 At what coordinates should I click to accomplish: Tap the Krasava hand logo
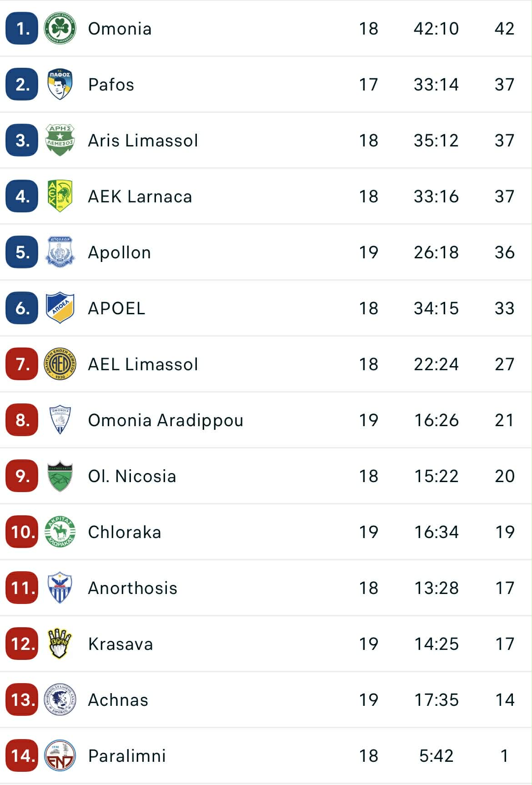click(x=60, y=644)
